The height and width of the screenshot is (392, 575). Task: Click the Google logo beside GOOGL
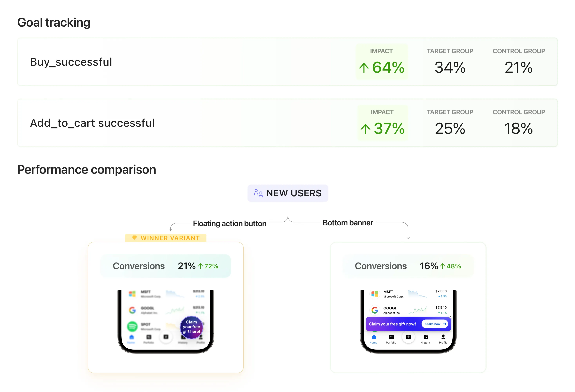(375, 310)
